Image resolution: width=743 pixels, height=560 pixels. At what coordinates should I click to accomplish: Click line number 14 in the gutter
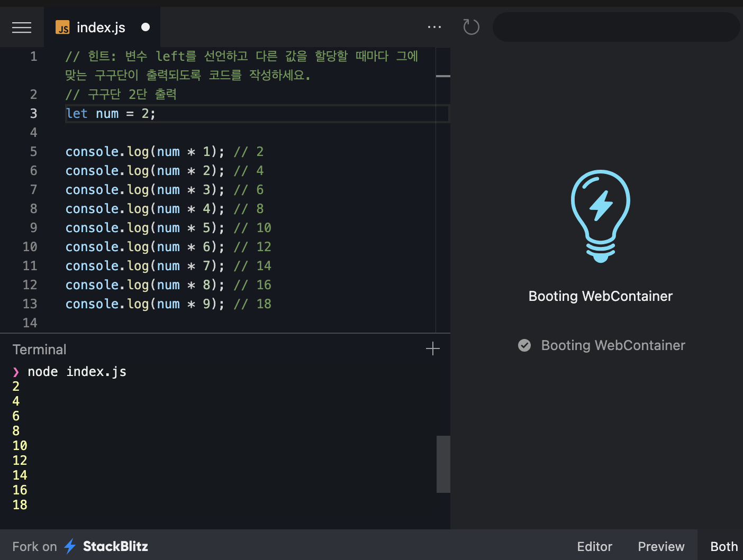click(30, 323)
